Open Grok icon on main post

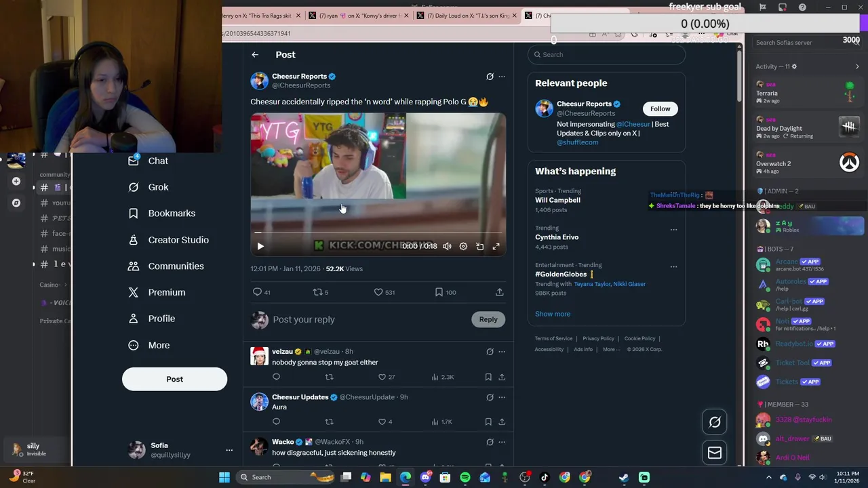coord(490,77)
